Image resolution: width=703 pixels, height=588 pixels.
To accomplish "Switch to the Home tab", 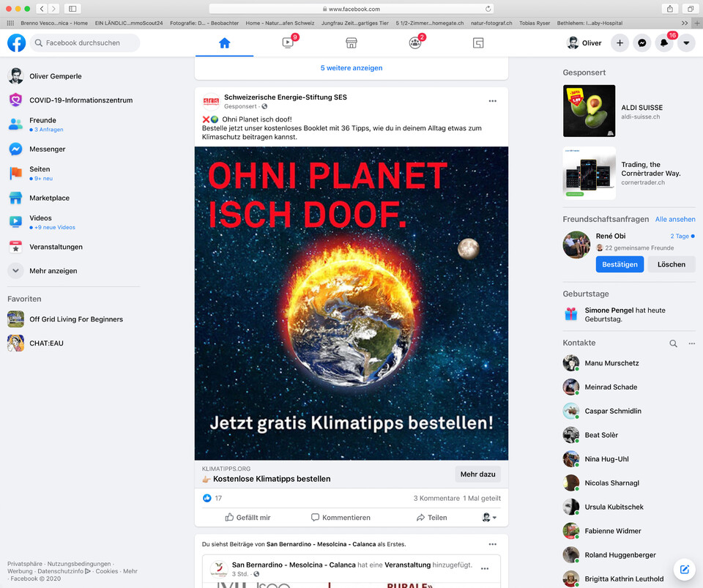I will (225, 42).
